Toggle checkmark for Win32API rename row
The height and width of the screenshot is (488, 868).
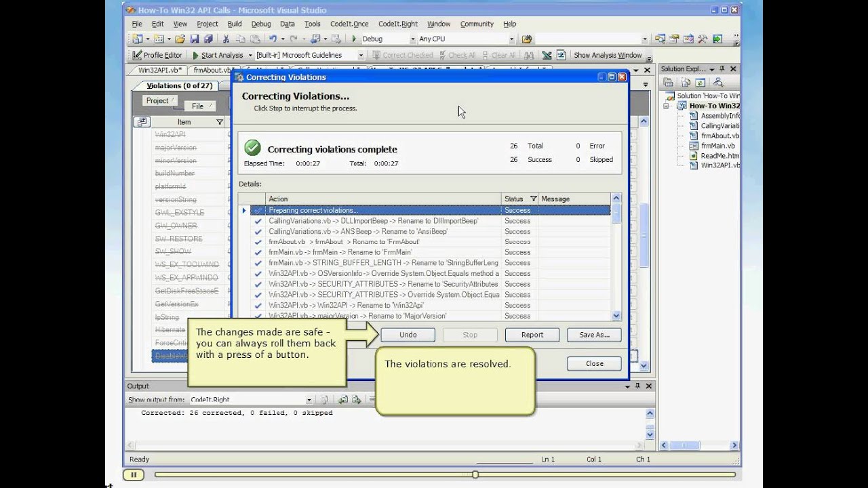click(258, 306)
